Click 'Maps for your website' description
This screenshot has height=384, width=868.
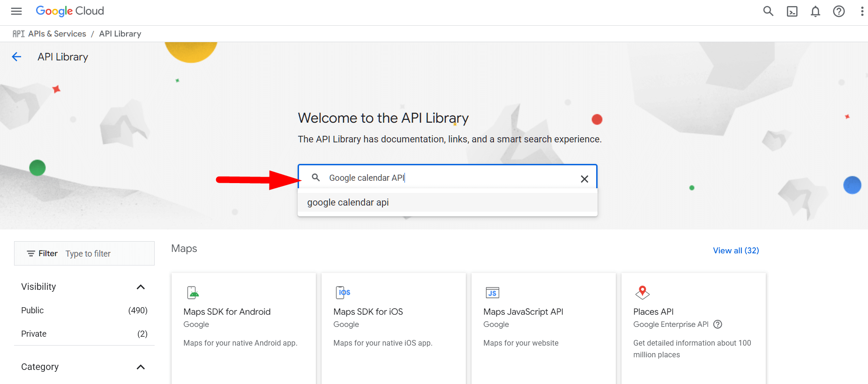pos(521,343)
